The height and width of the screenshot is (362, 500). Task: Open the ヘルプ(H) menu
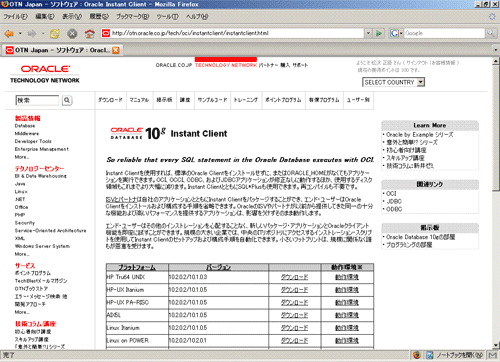point(197,16)
